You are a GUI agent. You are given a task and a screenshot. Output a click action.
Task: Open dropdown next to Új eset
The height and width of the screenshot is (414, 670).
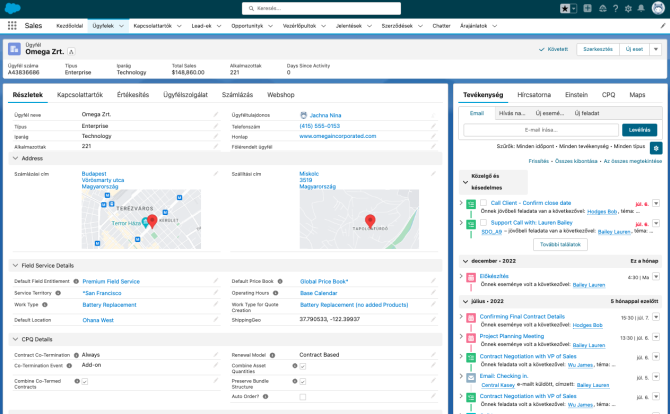656,48
